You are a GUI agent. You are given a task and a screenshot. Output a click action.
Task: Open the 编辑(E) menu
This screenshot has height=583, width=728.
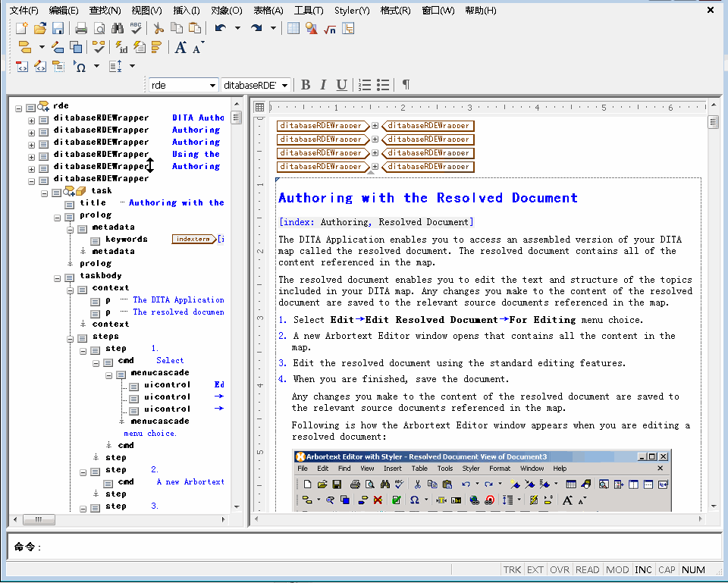64,10
